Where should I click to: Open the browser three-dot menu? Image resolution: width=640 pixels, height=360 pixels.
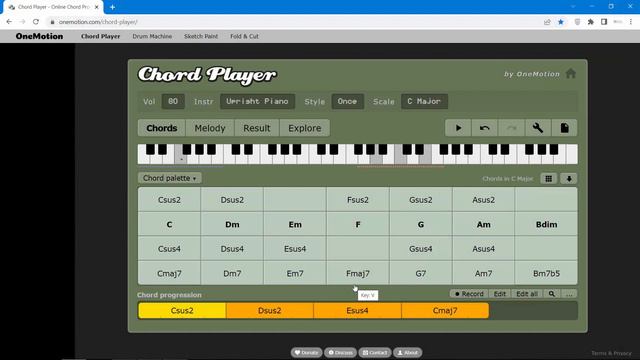pyautogui.click(x=631, y=22)
